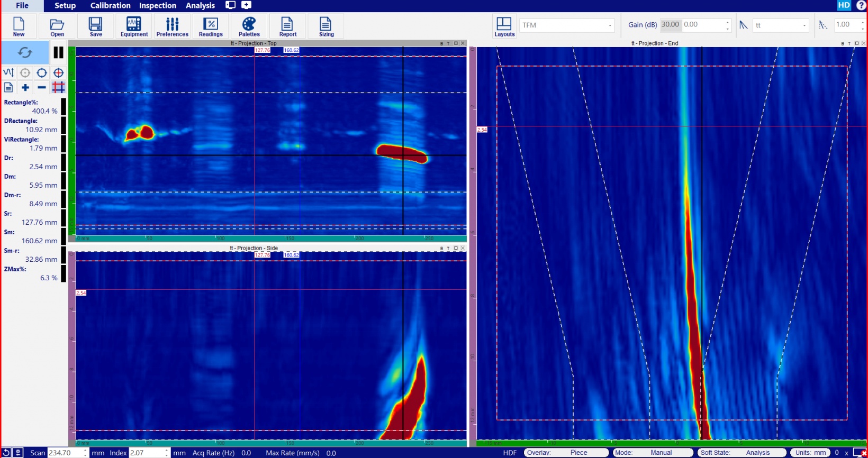This screenshot has width=868, height=458.
Task: Open the Preferences panel
Action: [x=172, y=26]
